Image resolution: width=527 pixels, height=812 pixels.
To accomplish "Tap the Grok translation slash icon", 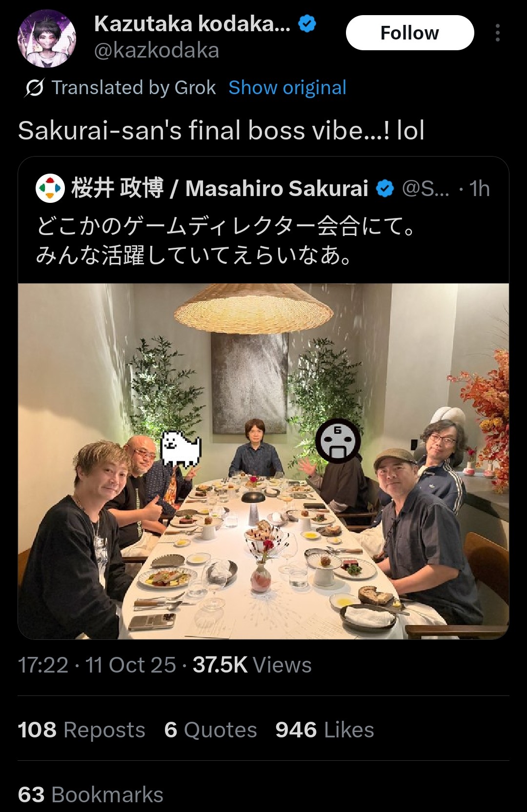I will click(x=34, y=88).
